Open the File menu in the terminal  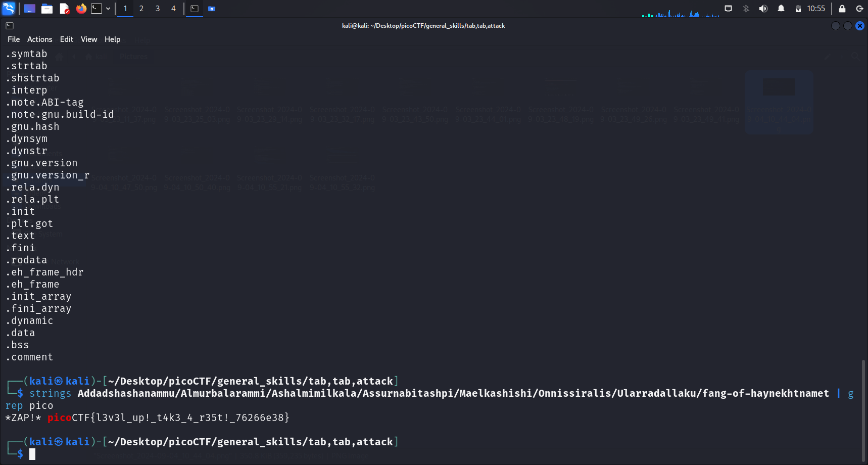tap(14, 39)
